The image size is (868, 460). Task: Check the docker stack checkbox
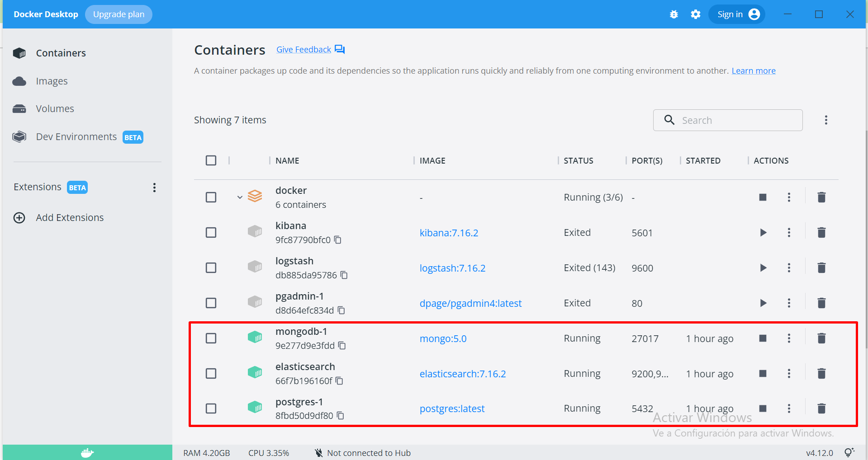(211, 197)
